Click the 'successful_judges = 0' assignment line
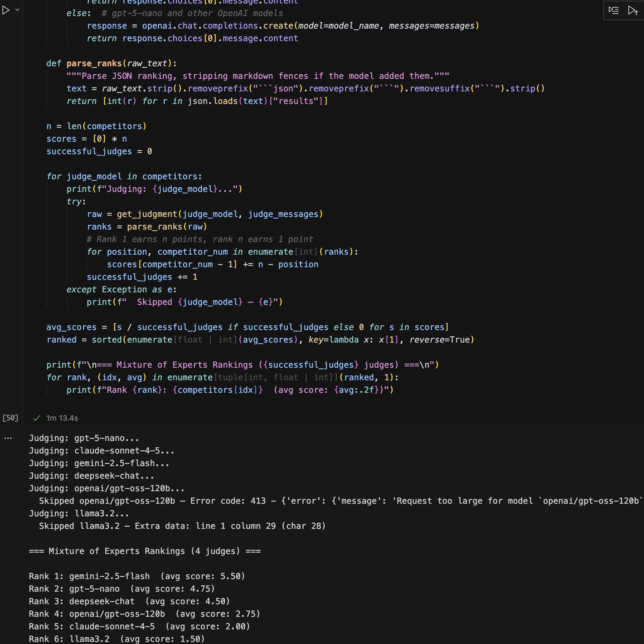Screen dimensions: 644x644 [x=99, y=151]
